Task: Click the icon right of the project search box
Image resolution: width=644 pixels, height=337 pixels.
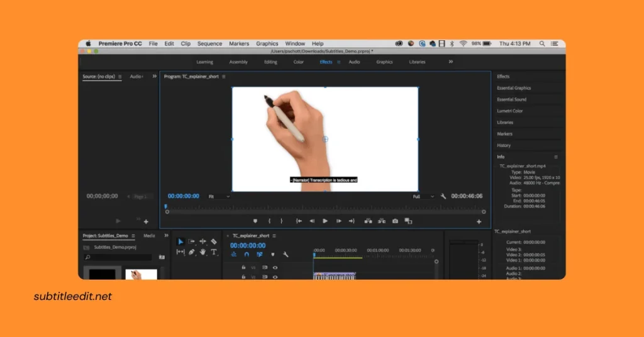Action: point(162,257)
